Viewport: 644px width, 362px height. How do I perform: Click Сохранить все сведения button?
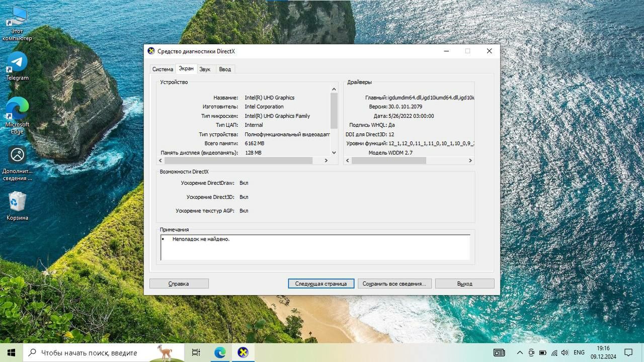click(394, 283)
